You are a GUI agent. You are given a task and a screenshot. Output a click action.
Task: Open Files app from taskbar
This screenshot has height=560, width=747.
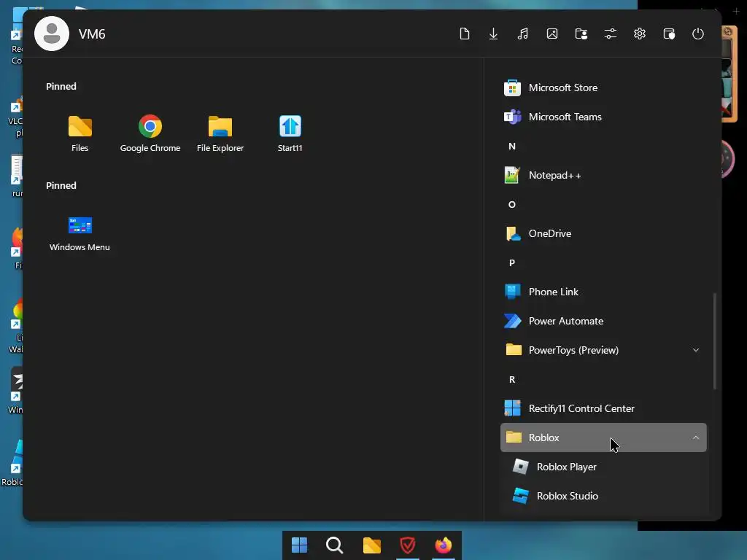coord(371,545)
